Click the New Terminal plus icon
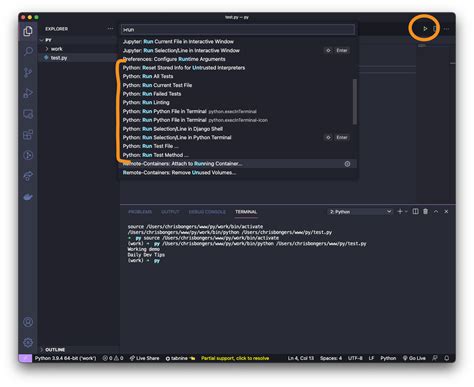The height and width of the screenshot is (387, 474). click(x=400, y=211)
